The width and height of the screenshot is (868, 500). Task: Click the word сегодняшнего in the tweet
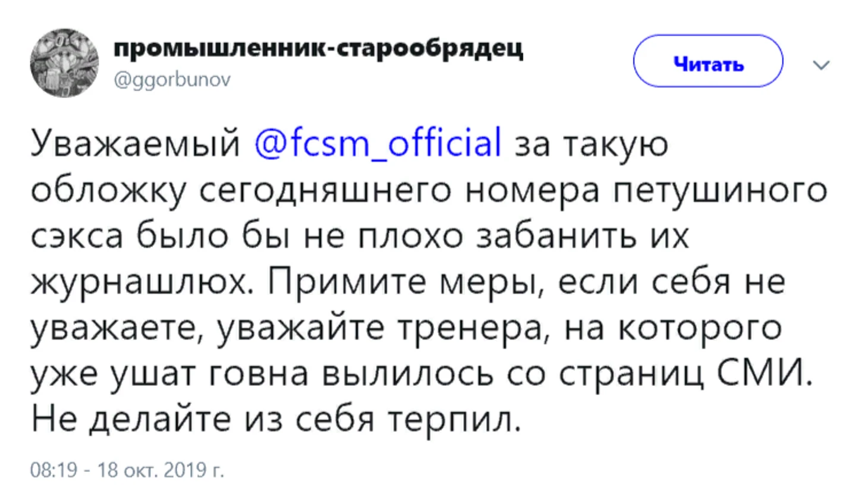click(x=325, y=191)
